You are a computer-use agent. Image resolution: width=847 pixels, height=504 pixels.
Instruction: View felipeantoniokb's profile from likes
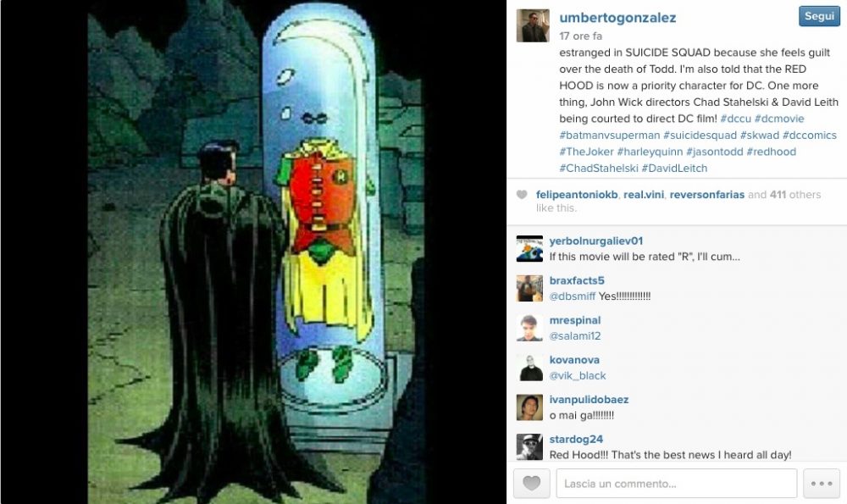(576, 195)
